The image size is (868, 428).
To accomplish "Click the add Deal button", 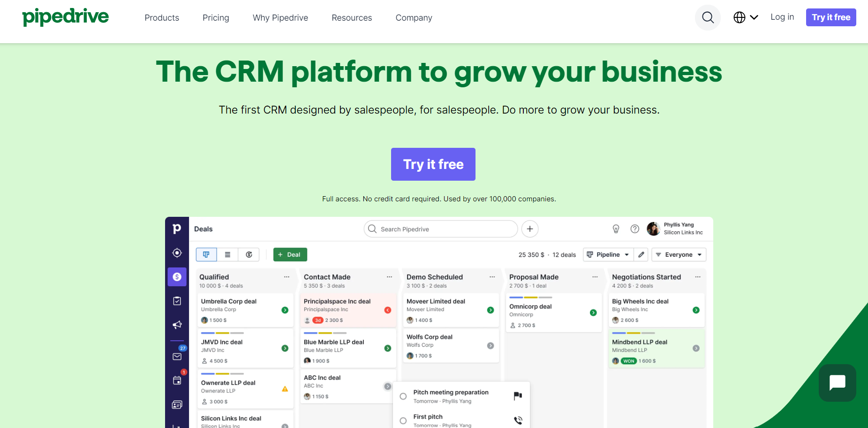I will click(x=290, y=254).
